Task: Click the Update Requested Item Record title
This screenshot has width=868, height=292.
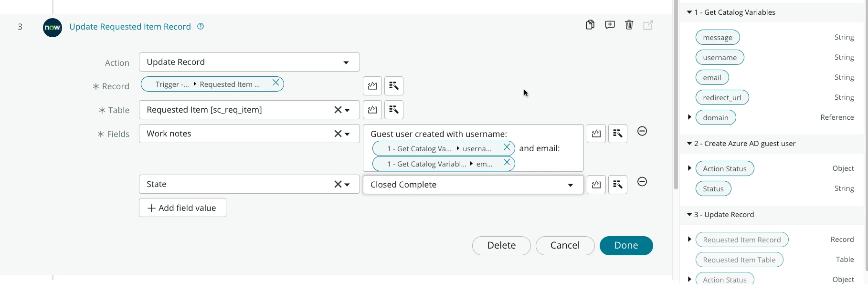Action: coord(130,27)
